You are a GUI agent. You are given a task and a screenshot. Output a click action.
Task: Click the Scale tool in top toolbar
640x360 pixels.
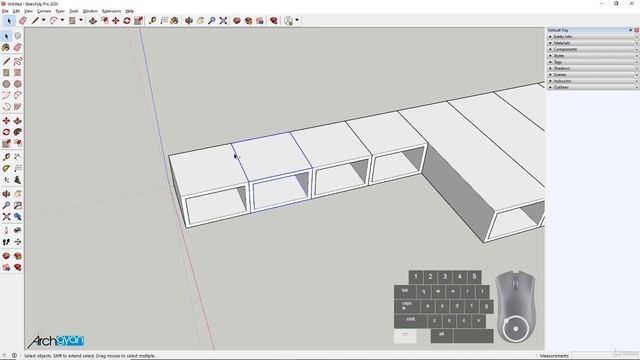click(139, 20)
